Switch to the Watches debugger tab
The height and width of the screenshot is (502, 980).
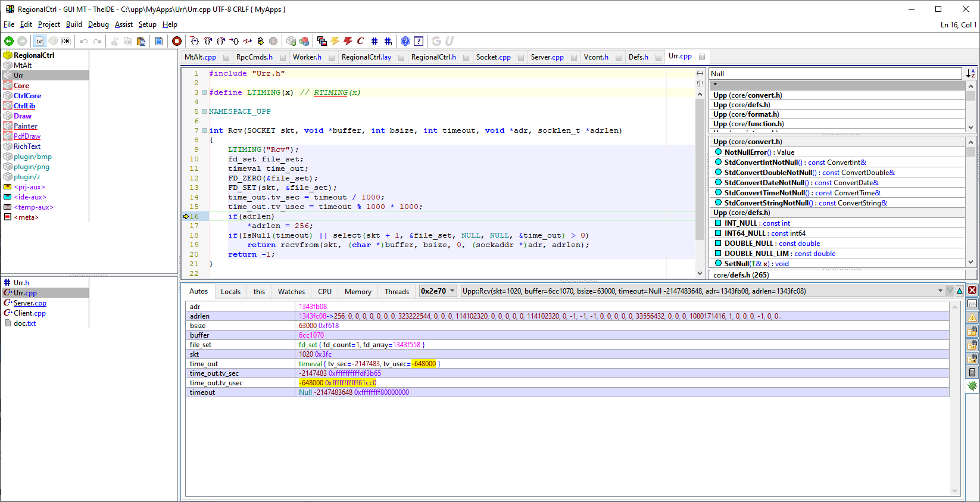291,292
